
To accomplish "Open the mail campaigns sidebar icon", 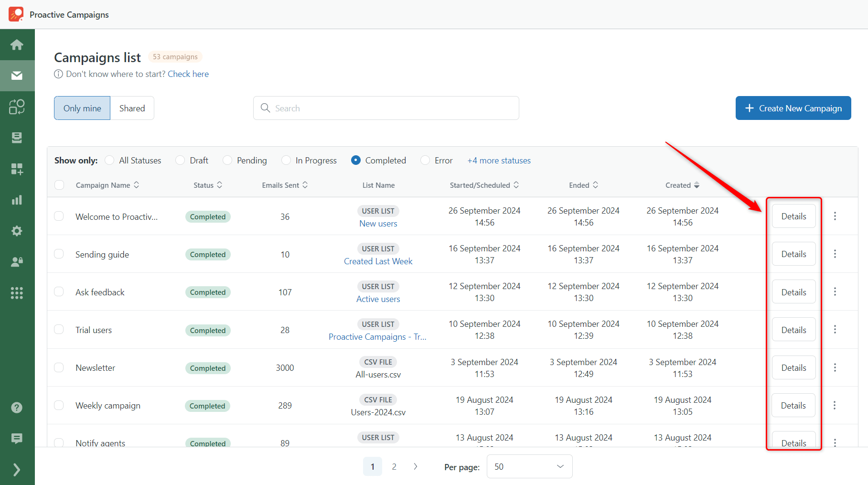I will (17, 75).
